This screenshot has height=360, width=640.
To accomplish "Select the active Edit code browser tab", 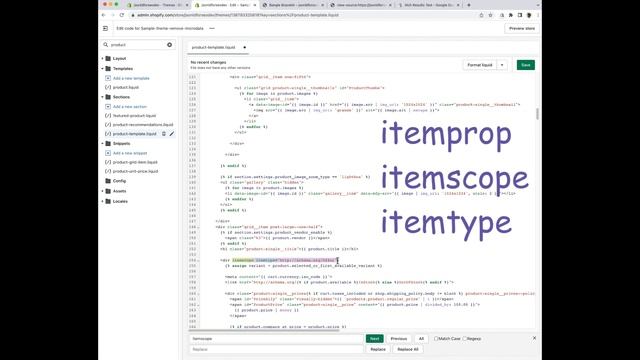I will click(x=225, y=5).
